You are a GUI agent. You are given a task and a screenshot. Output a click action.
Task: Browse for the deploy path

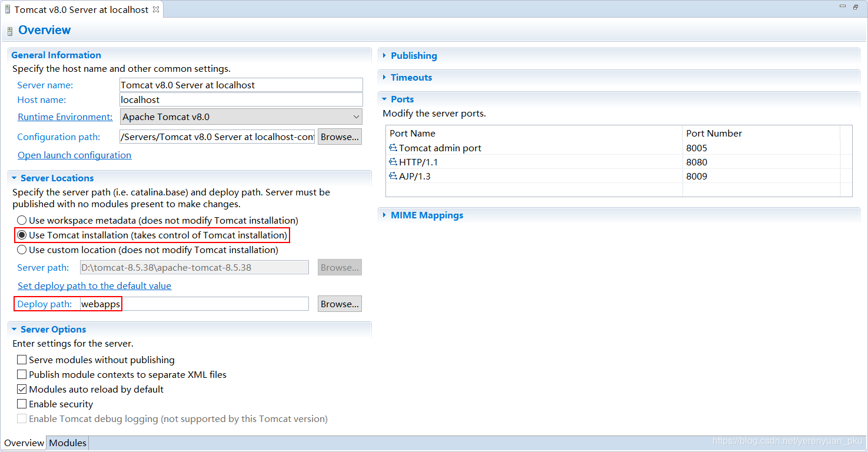tap(340, 304)
